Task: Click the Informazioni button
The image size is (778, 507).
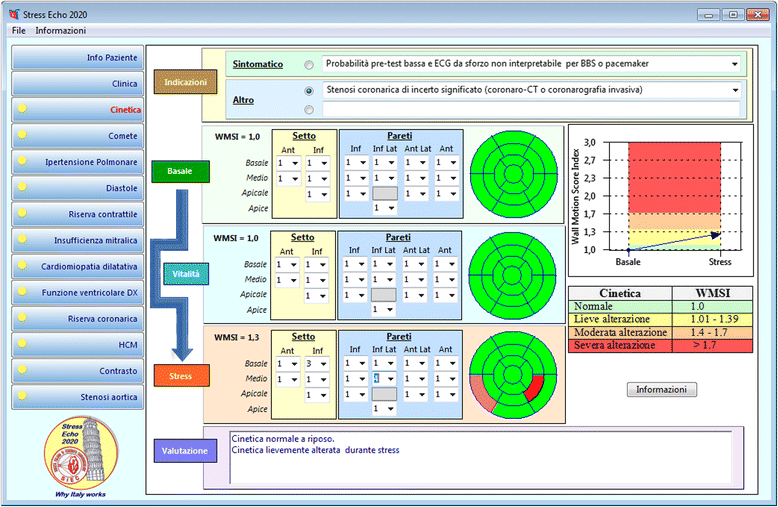Action: [662, 389]
